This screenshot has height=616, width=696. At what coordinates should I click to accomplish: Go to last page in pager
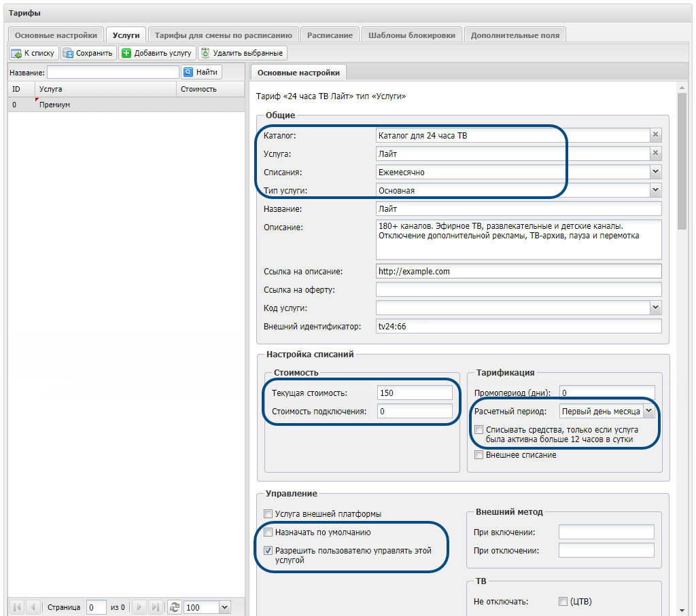point(155,606)
